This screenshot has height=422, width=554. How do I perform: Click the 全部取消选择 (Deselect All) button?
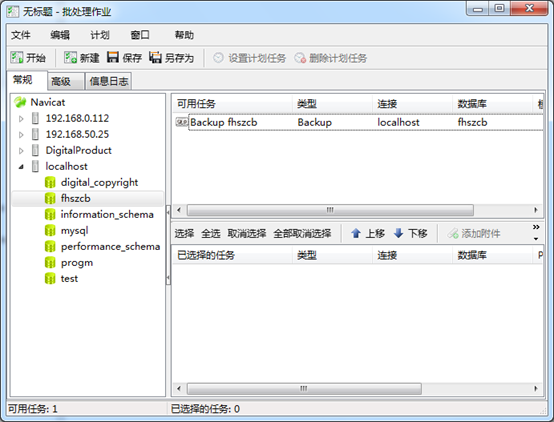coord(302,233)
